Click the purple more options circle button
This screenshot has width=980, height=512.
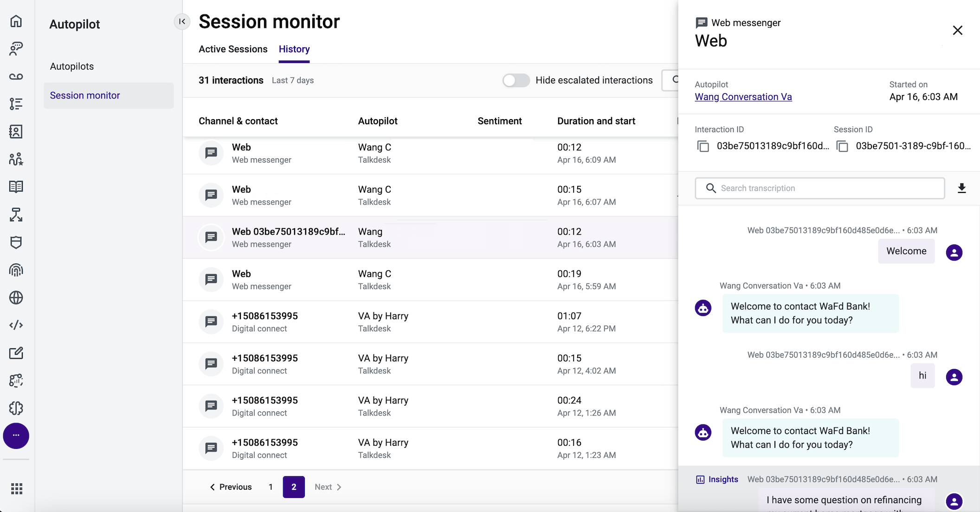pyautogui.click(x=16, y=435)
